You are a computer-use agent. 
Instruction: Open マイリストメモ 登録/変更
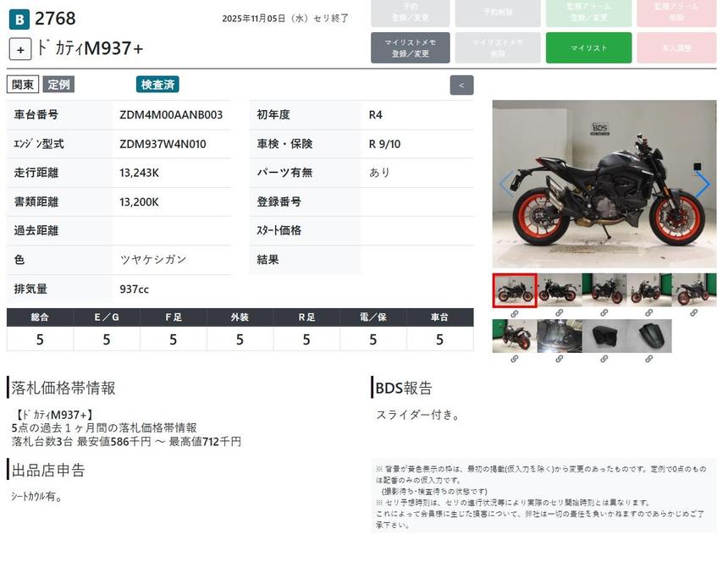coord(411,48)
